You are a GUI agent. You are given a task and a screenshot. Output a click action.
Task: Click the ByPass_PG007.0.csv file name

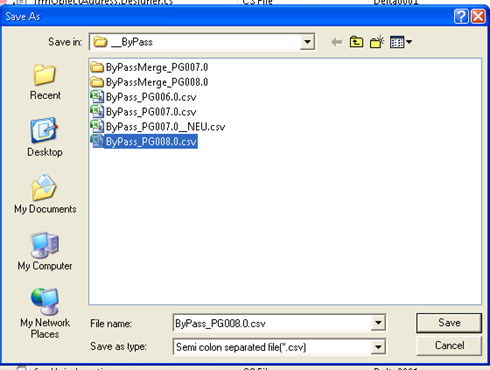(151, 112)
